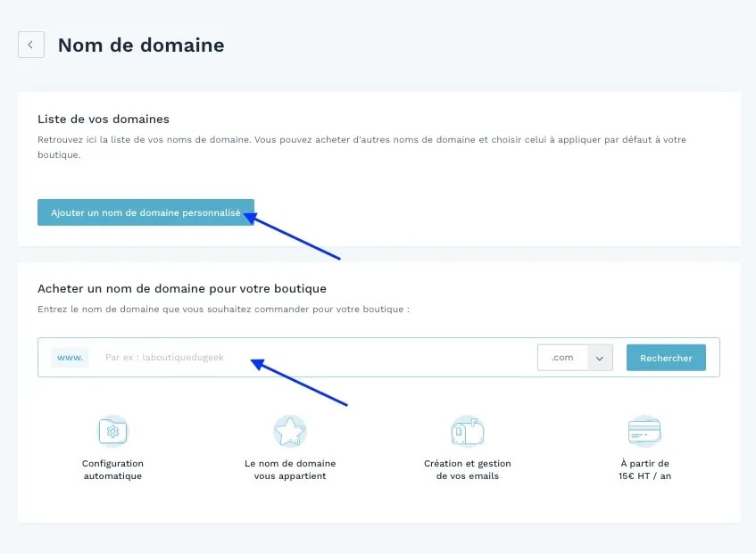The width and height of the screenshot is (756, 554).
Task: Click the folder-gear automatic configuration icon
Action: [x=112, y=431]
